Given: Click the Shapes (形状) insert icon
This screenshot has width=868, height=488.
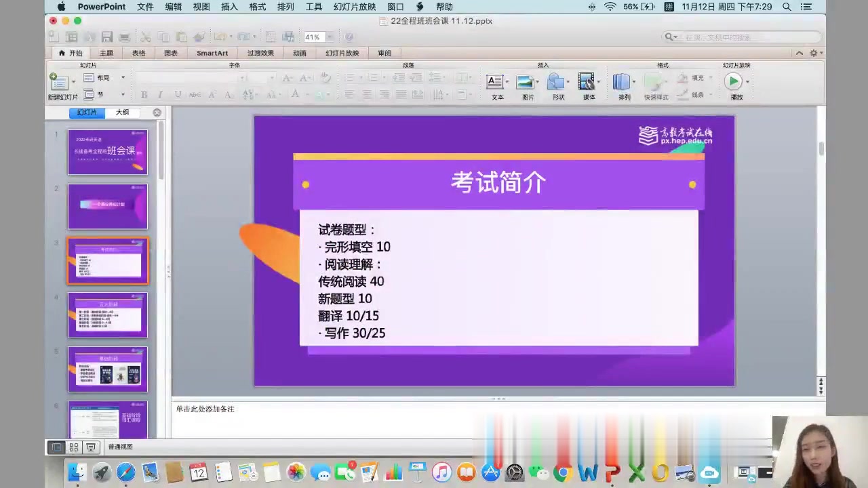Looking at the screenshot, I should [556, 82].
